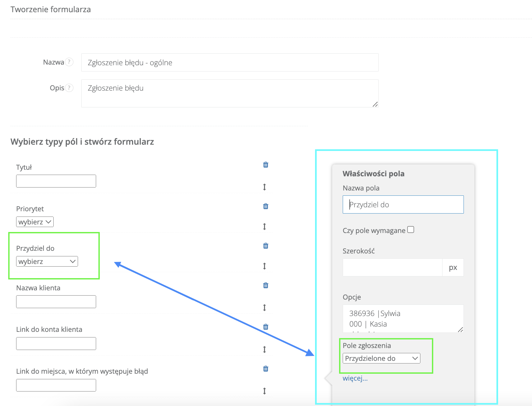Trash the Link do miejsca field
The height and width of the screenshot is (406, 532).
pyautogui.click(x=266, y=369)
